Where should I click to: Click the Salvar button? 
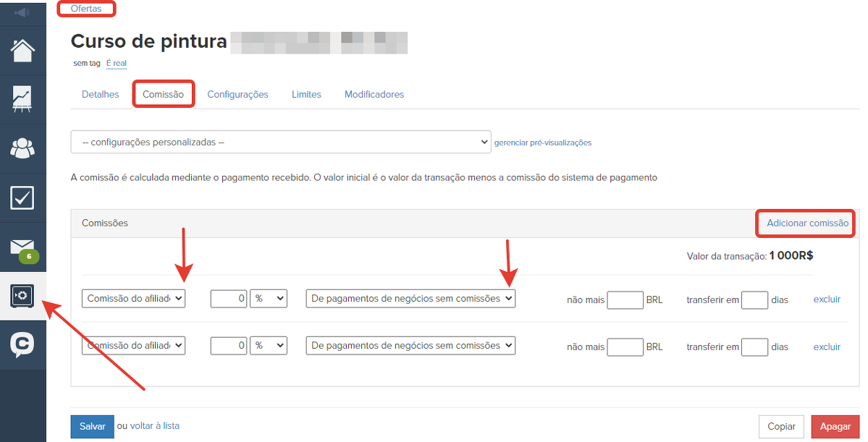pos(92,426)
